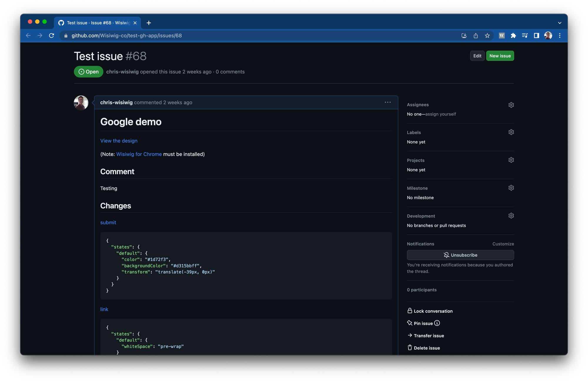
Task: Click the Pin issue info icon
Action: (x=437, y=323)
